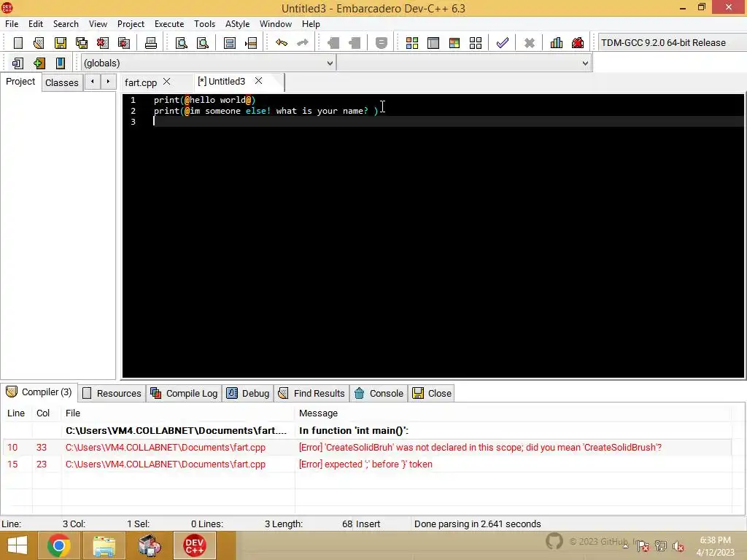Click the Open file toolbar icon
Screen dimensions: 747x560
point(39,43)
